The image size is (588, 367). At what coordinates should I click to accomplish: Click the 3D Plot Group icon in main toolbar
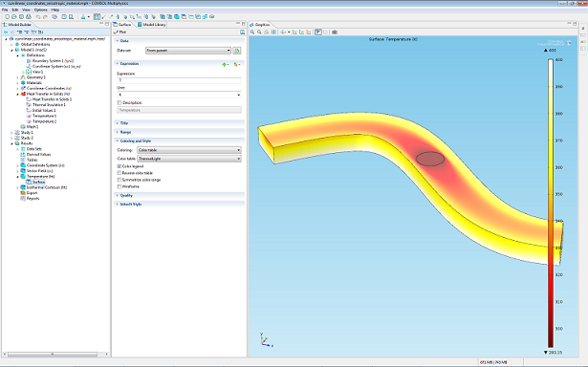pos(177,17)
